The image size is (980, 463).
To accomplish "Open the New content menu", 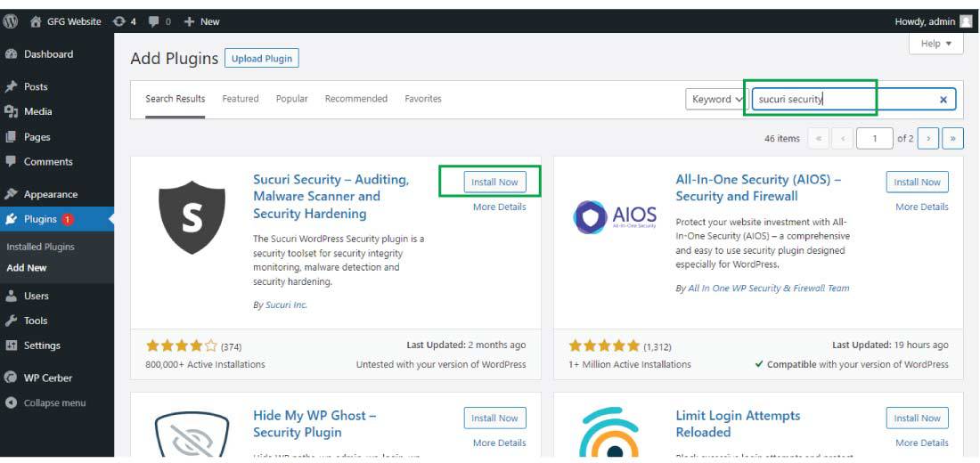I will point(201,21).
